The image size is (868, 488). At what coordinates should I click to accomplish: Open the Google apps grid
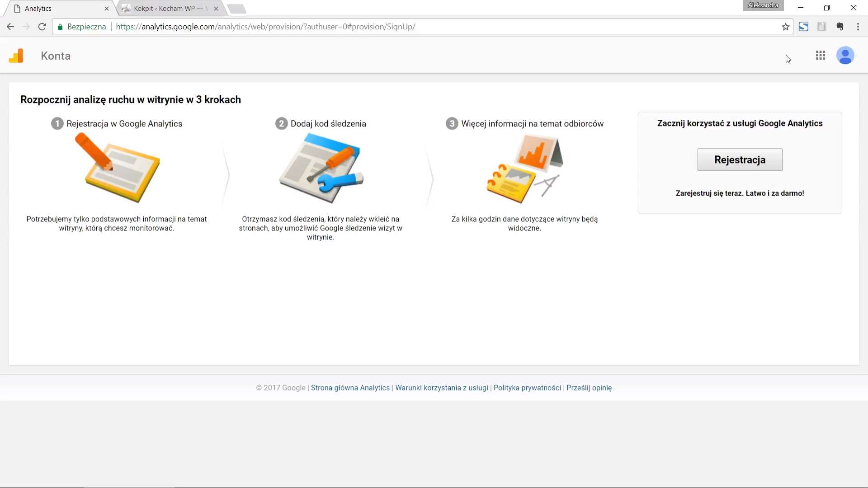[x=821, y=55]
